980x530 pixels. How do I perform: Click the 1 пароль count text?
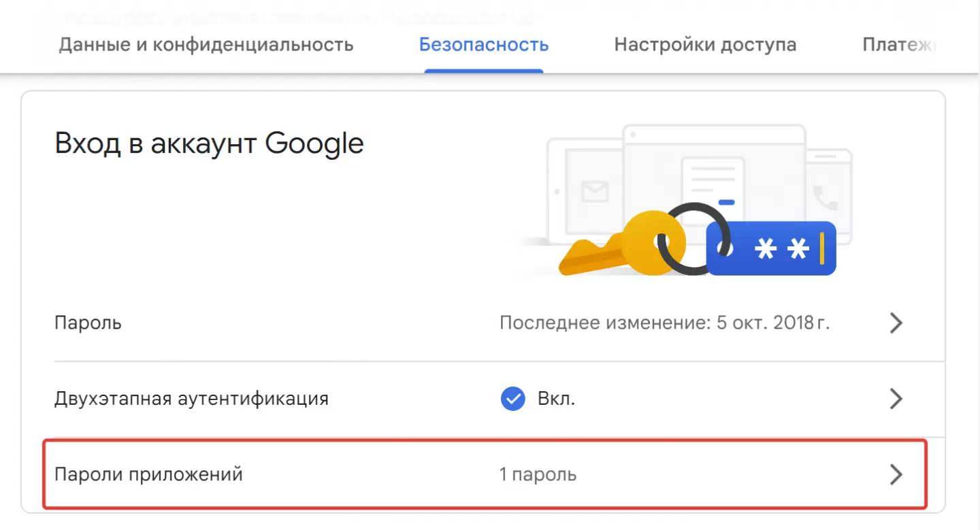[538, 474]
